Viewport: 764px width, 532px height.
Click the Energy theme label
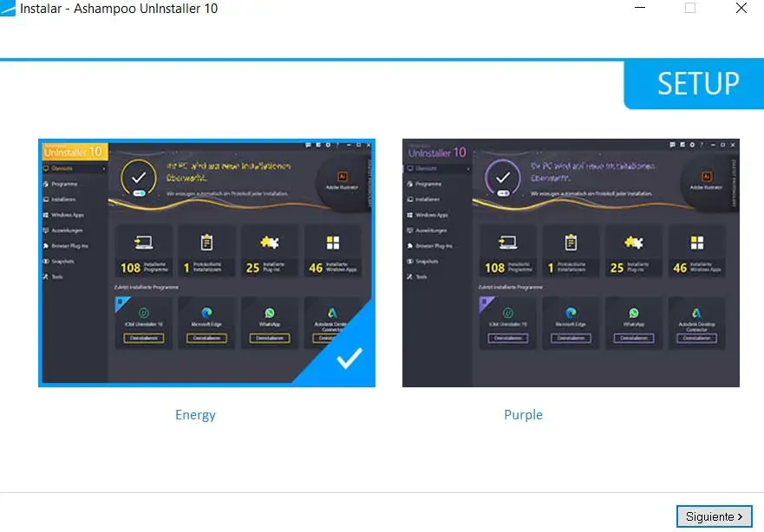(195, 415)
